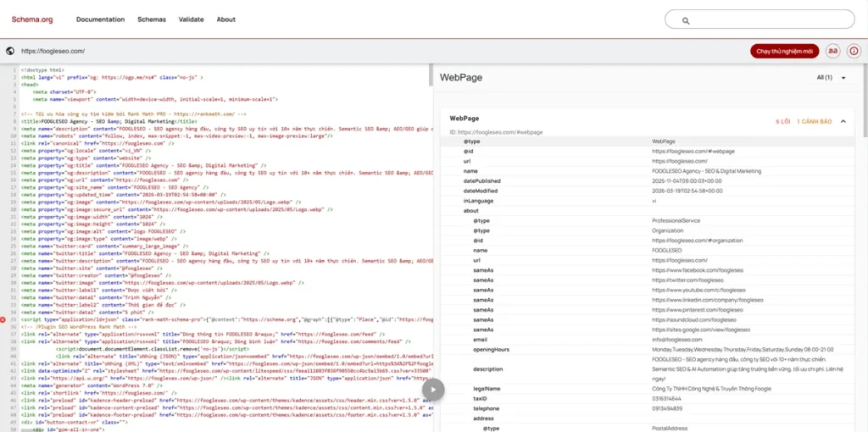Open the All (1) filter dropdown
Screen dimensions: 868x432
click(832, 77)
